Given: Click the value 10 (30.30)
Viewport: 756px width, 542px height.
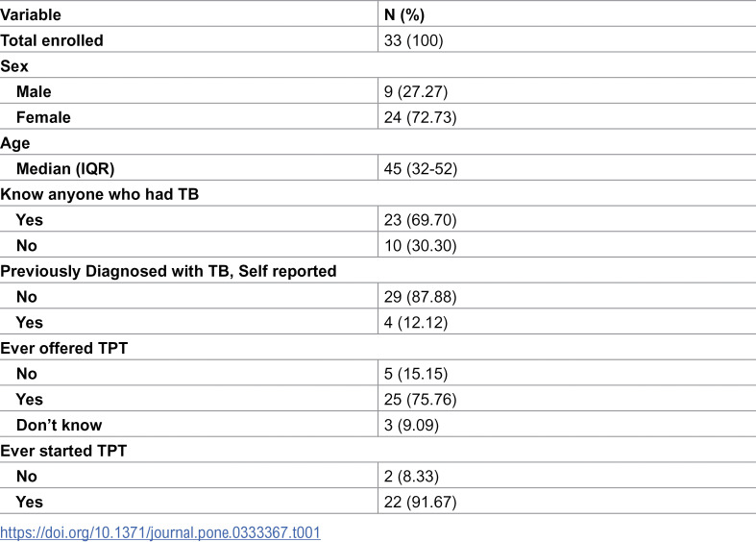Looking at the screenshot, I should point(421,245).
